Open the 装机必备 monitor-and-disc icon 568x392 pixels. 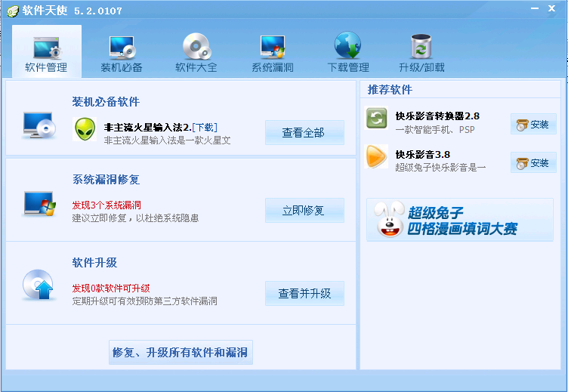(122, 48)
